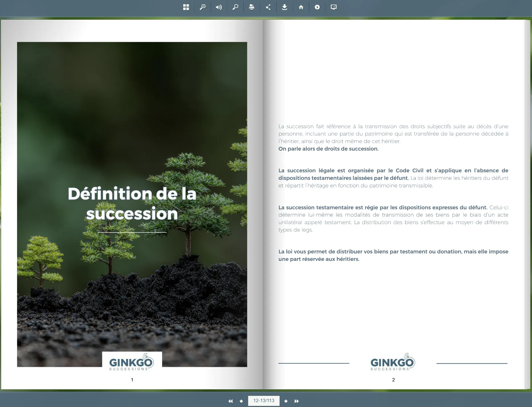The height and width of the screenshot is (407, 532).
Task: Open the search tool in the toolbar
Action: [x=235, y=7]
